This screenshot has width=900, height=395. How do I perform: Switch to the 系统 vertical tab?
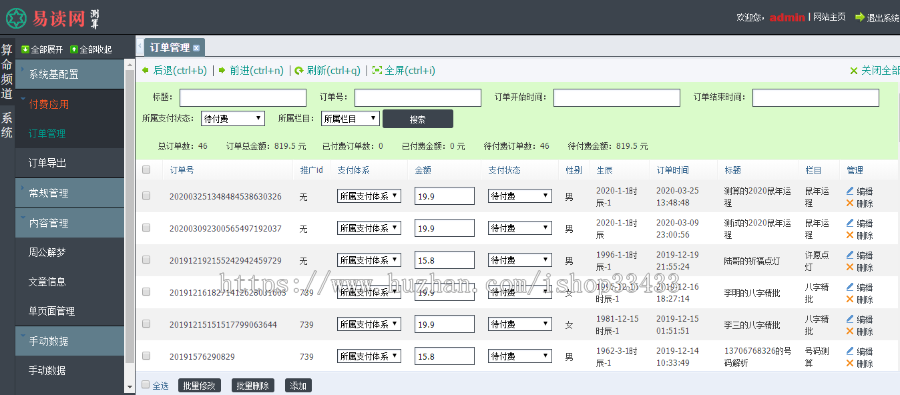(x=7, y=125)
